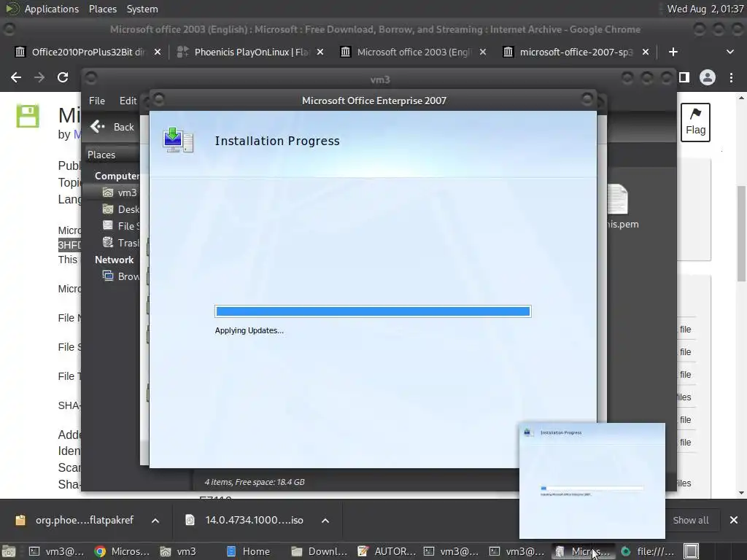
Task: Select Trash entry in file manager sidebar
Action: pyautogui.click(x=121, y=243)
